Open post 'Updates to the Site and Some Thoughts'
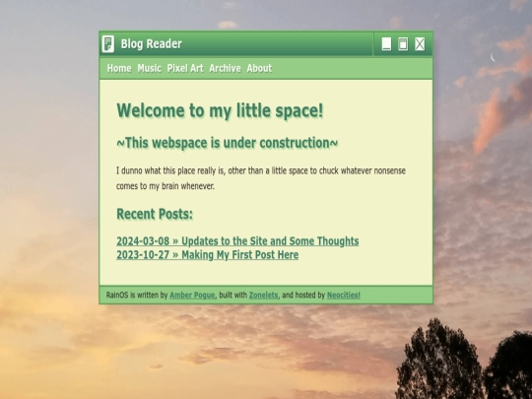Screen dimensions: 532x399 click(x=237, y=241)
